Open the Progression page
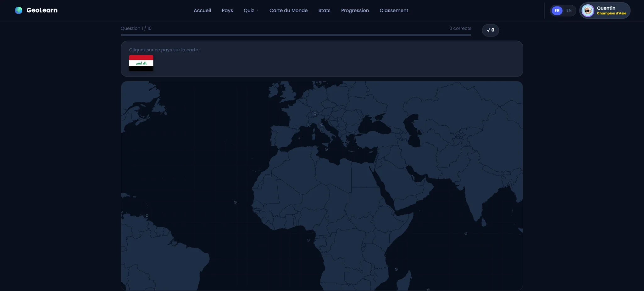 [355, 10]
